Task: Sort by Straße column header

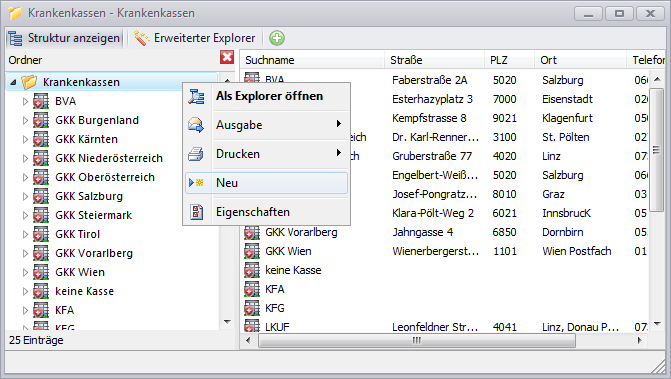Action: tap(435, 60)
